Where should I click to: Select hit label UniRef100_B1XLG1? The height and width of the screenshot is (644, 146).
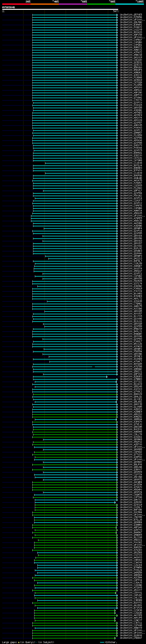tap(131, 321)
